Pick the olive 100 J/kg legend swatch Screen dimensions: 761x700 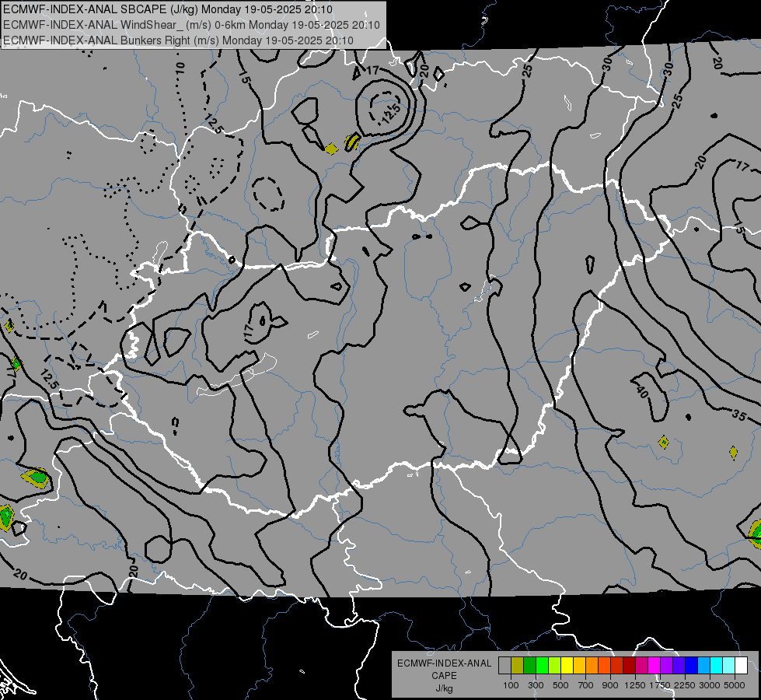pos(518,666)
